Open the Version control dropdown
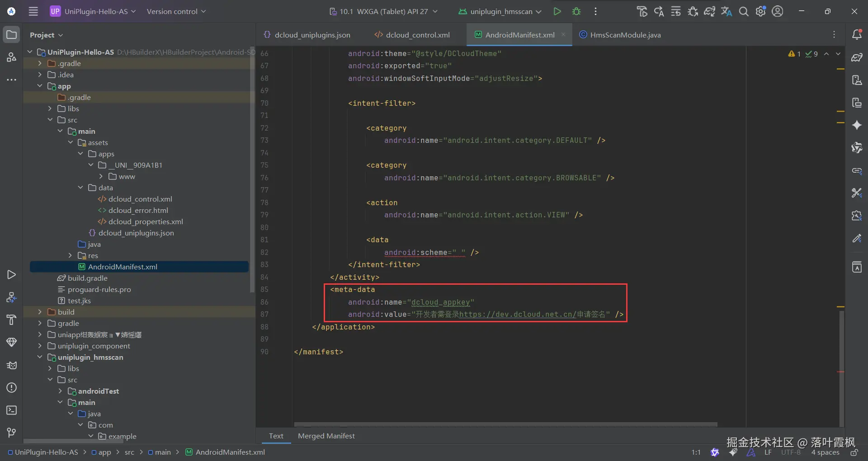The width and height of the screenshot is (868, 461). point(176,11)
